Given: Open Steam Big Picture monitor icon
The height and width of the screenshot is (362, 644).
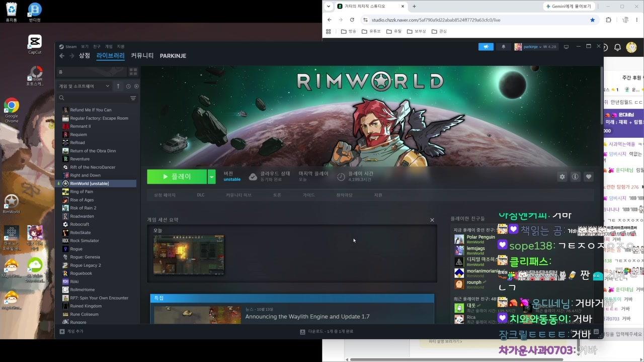Looking at the screenshot, I should pos(566,47).
